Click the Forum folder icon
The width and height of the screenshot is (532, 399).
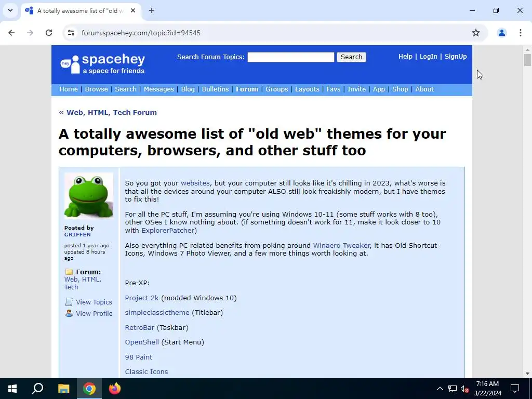(69, 272)
